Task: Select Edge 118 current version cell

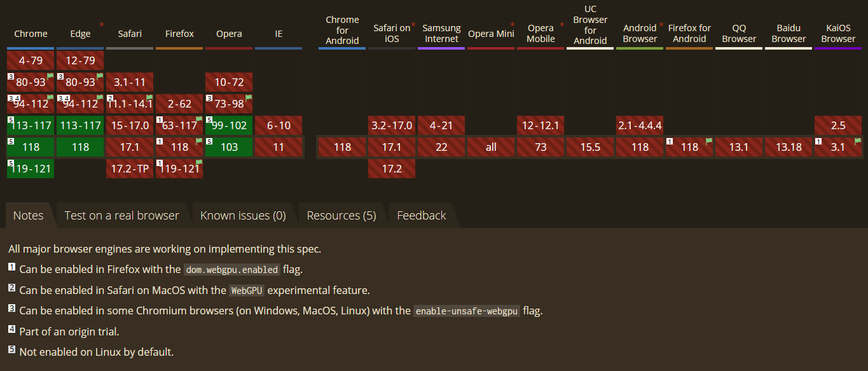Action: pos(80,147)
